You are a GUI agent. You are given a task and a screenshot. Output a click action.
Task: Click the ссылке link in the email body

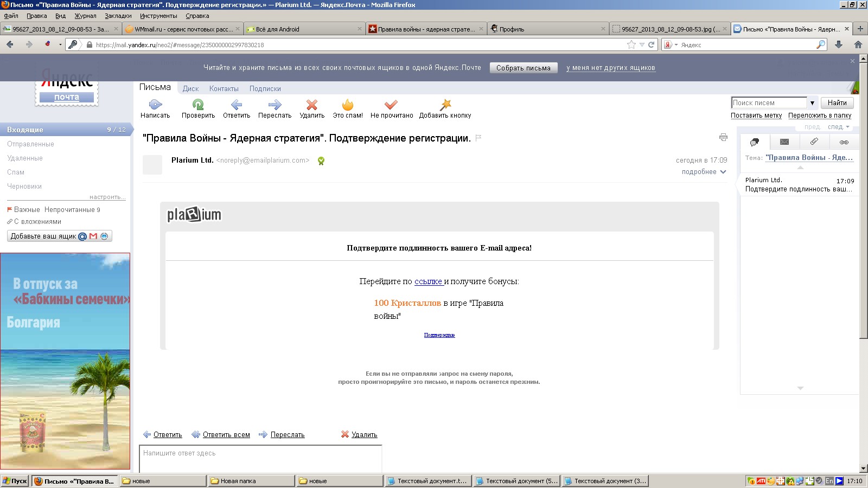pyautogui.click(x=428, y=281)
